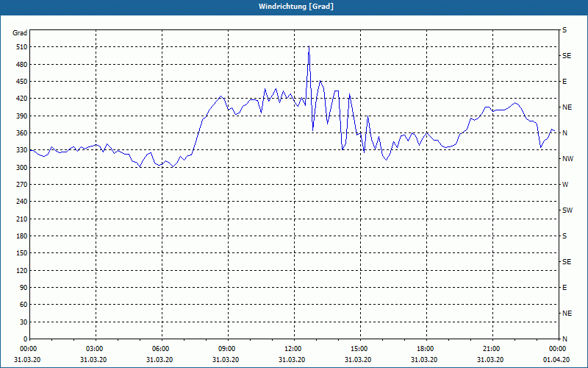Pick the 420 degree axis label
The image size is (588, 368).
click(21, 99)
